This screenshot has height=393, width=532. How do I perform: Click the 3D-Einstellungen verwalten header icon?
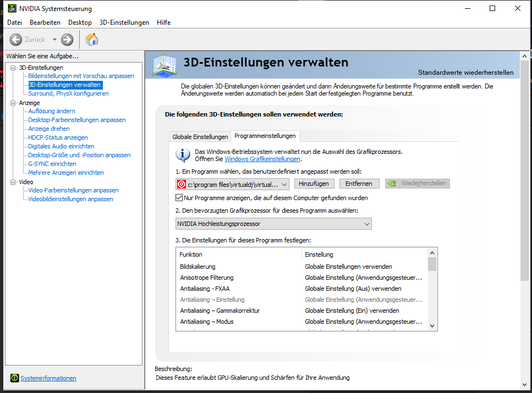coord(163,64)
